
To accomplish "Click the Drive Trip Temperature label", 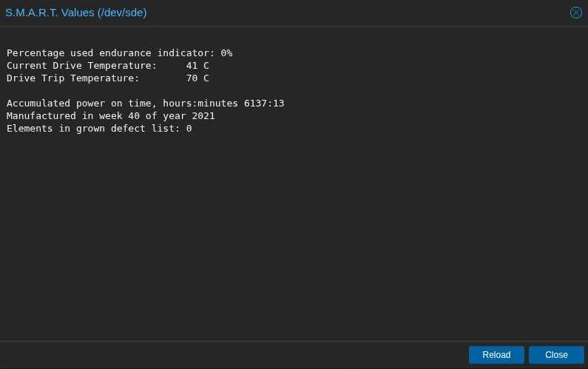I will click(x=72, y=78).
